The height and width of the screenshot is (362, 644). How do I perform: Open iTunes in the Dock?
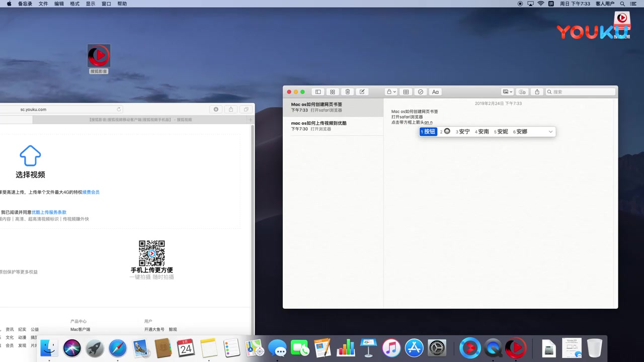coord(391,348)
